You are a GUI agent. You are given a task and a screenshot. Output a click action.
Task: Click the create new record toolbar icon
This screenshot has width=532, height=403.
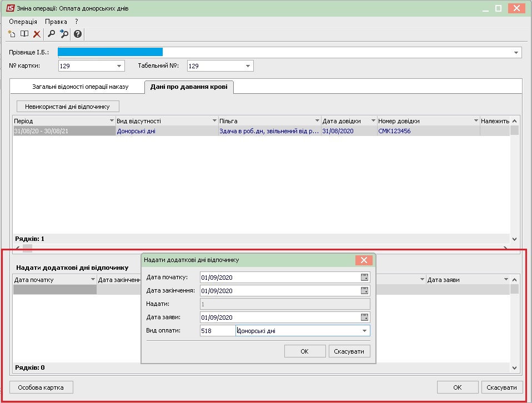click(x=12, y=33)
